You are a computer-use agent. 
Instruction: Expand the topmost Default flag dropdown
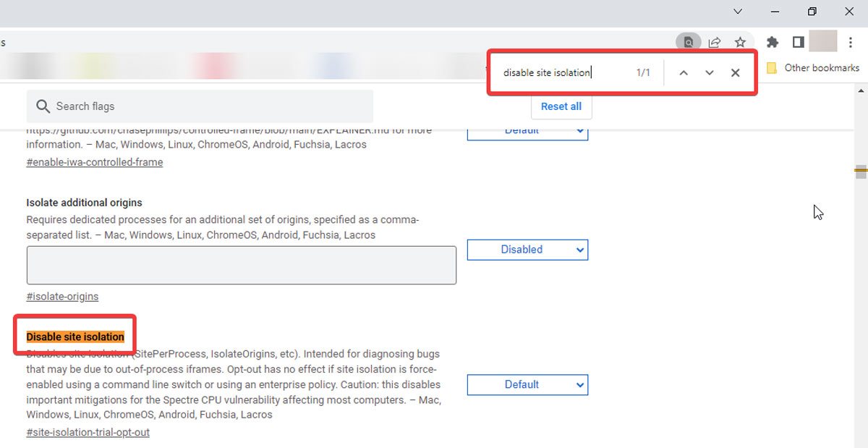(x=527, y=131)
